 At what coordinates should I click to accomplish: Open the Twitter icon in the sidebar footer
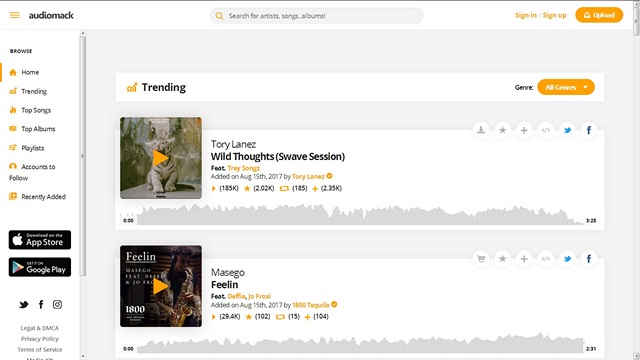pos(24,304)
